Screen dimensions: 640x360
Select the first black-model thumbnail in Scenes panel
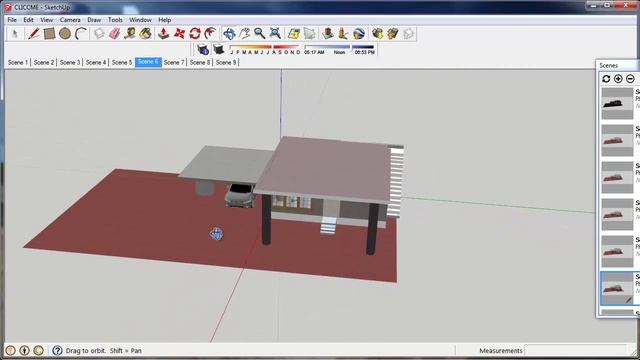pyautogui.click(x=617, y=104)
